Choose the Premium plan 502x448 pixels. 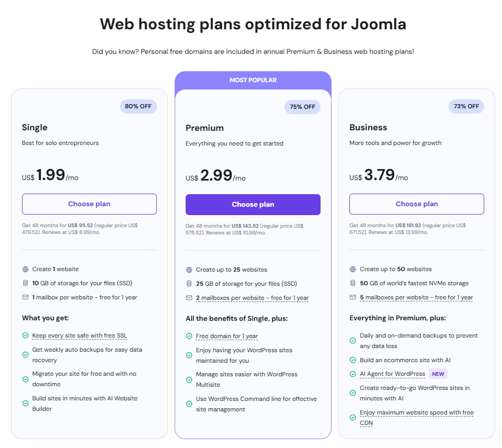coord(253,205)
